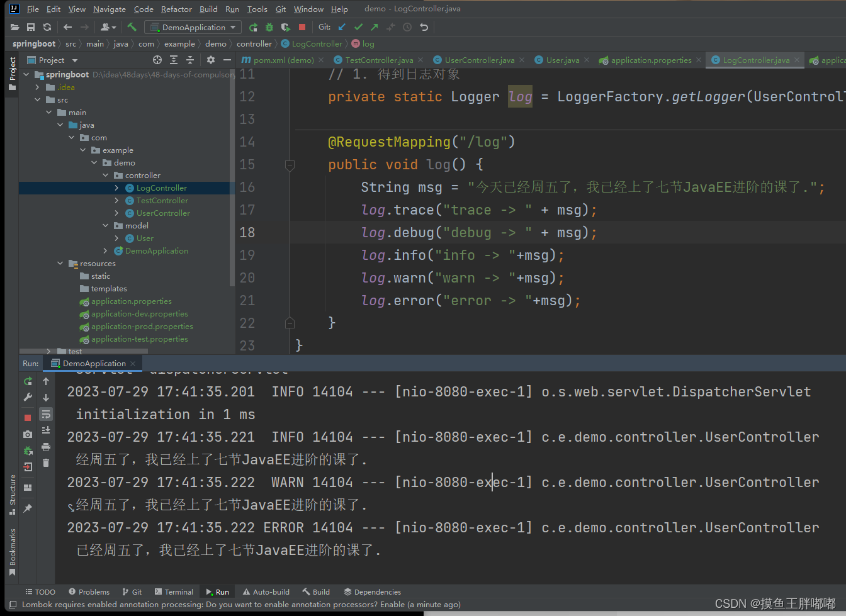846x616 pixels.
Task: Click the Save All toolbar icon
Action: point(31,27)
